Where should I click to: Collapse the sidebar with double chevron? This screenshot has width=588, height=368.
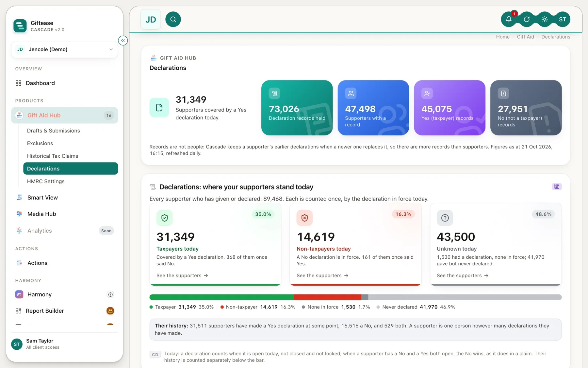123,41
